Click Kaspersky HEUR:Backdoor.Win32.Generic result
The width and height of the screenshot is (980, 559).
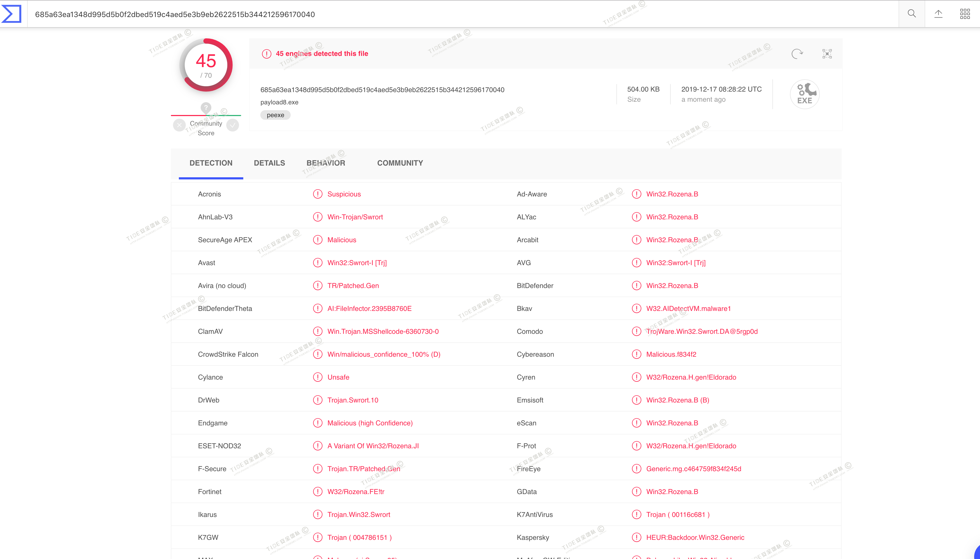695,537
